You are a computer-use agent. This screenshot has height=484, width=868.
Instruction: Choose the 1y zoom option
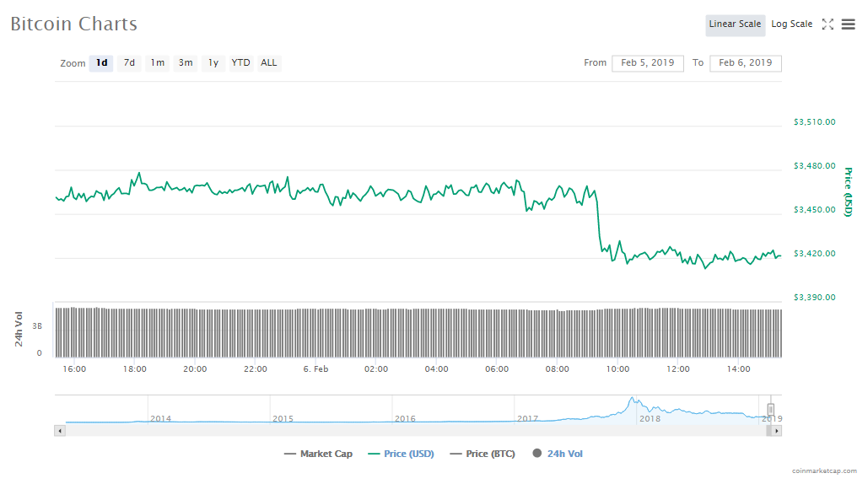213,63
